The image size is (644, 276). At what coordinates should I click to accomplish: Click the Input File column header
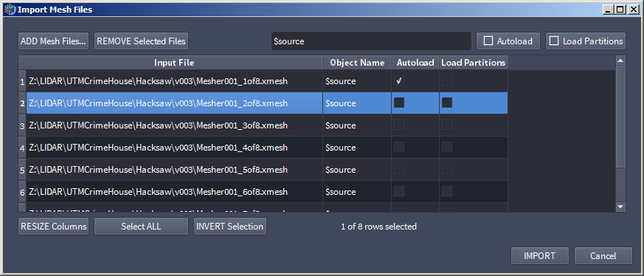[x=174, y=63]
